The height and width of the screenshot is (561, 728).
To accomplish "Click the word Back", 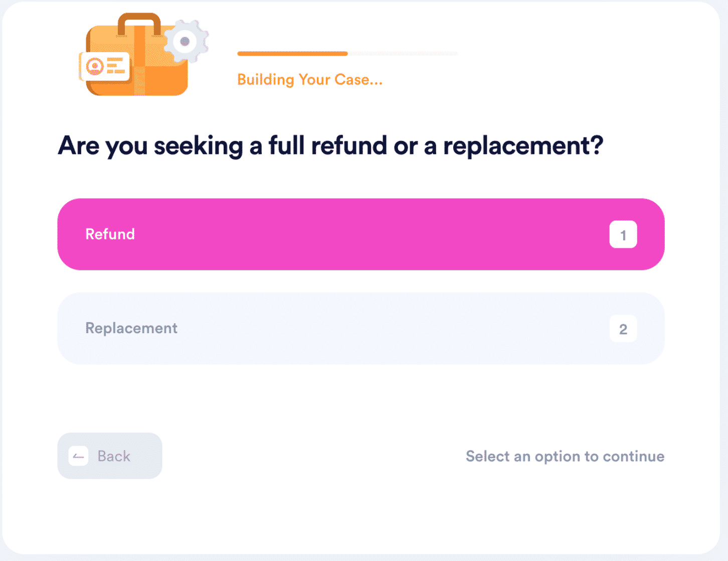I will tap(114, 456).
